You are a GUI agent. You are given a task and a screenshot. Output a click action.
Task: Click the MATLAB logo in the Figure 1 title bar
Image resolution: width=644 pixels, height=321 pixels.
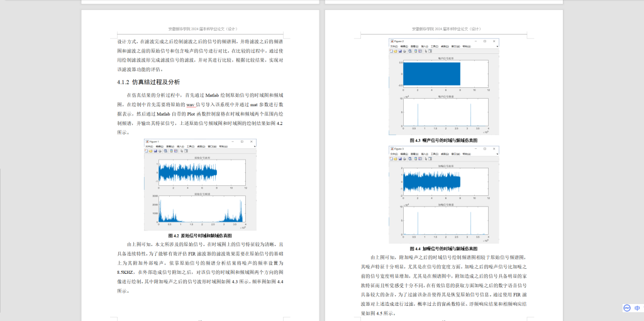pos(147,141)
